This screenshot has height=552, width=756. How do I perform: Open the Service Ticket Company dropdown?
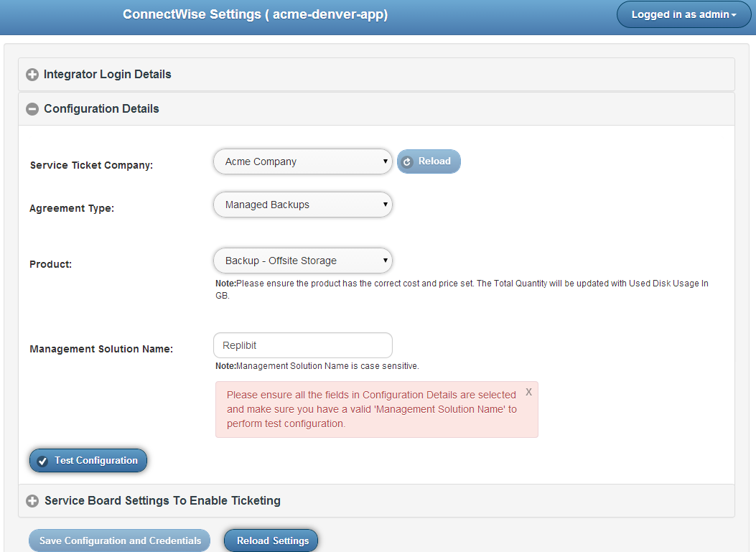coord(303,162)
